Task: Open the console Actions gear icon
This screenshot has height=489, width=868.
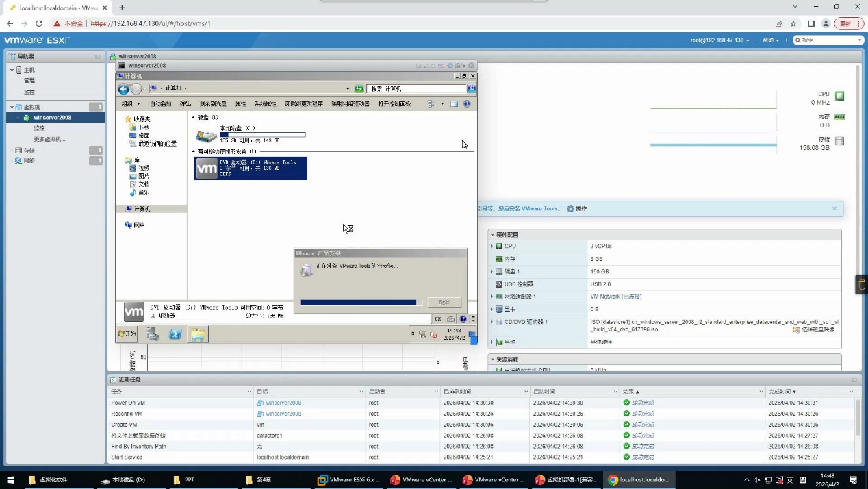Action: [450, 66]
